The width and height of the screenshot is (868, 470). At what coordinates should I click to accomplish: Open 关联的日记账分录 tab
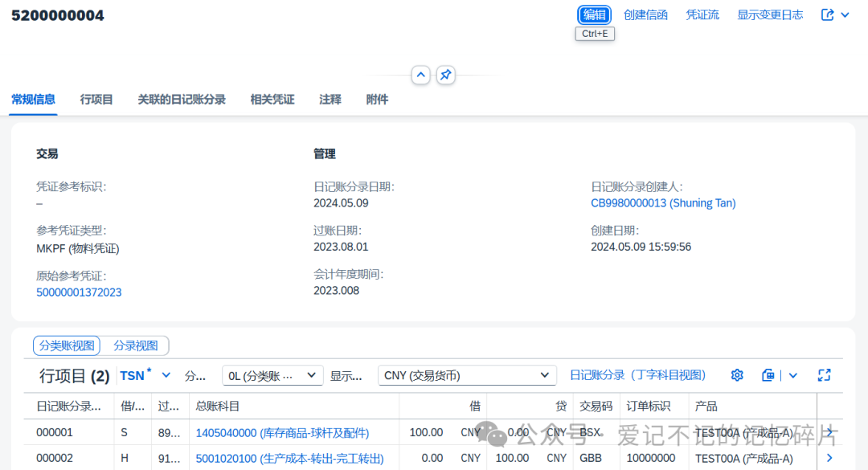tap(182, 100)
